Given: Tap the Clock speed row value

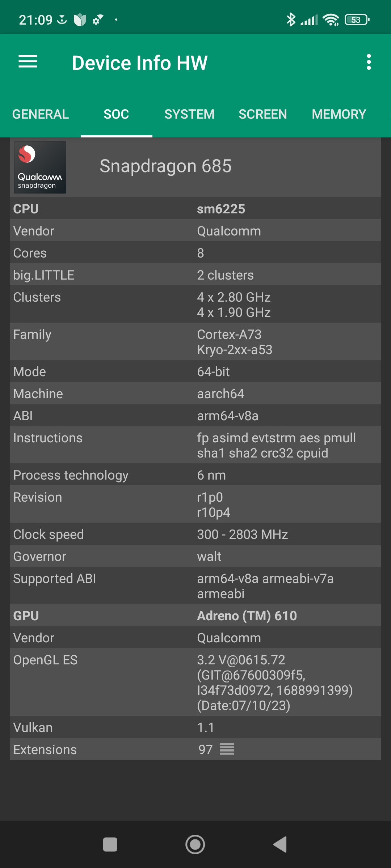Looking at the screenshot, I should pyautogui.click(x=243, y=535).
